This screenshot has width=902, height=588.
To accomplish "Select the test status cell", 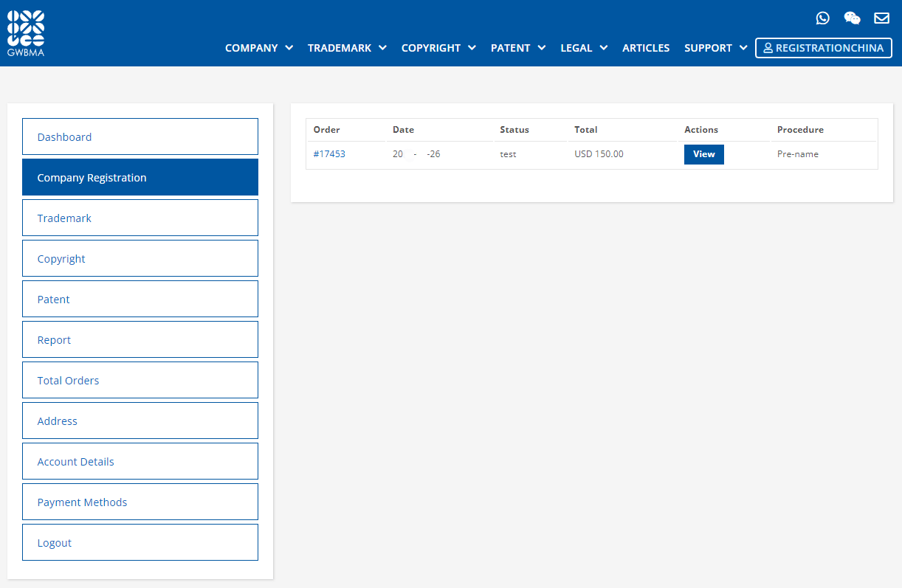I will (508, 154).
